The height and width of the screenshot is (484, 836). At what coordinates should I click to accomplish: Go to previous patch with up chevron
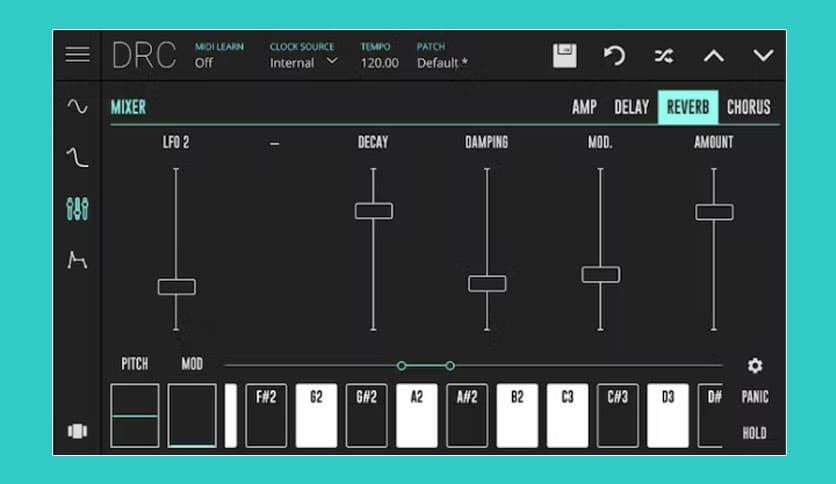click(x=713, y=56)
